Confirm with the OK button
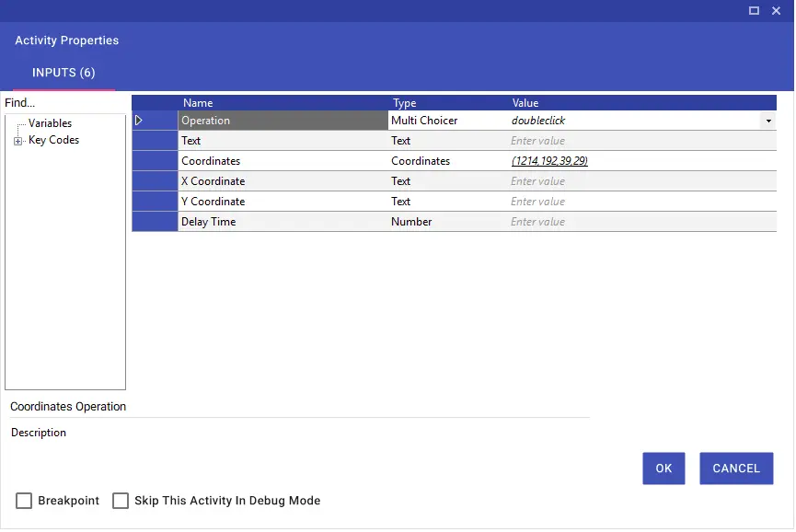Image resolution: width=796 pixels, height=532 pixels. 663,468
